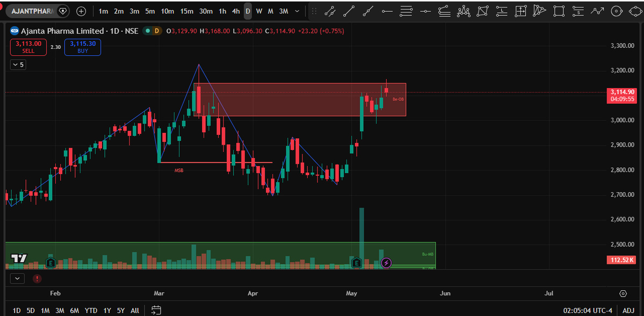Toggle the green market status dot
This screenshot has width=644, height=316.
(148, 31)
